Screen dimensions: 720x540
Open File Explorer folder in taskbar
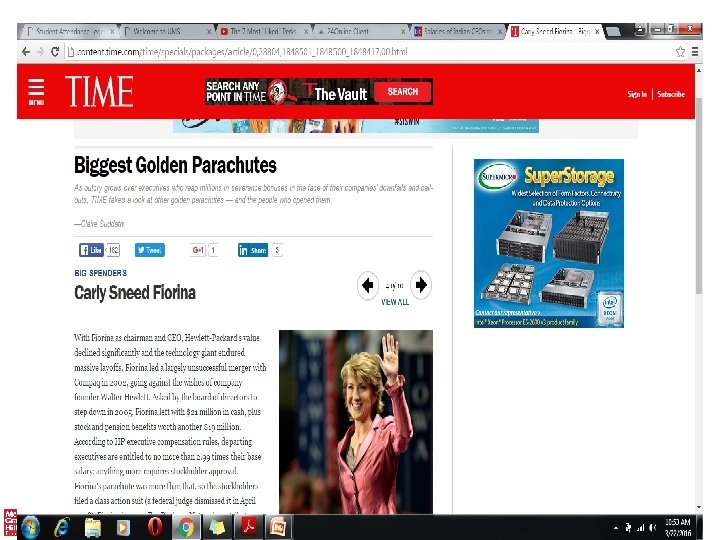click(92, 527)
